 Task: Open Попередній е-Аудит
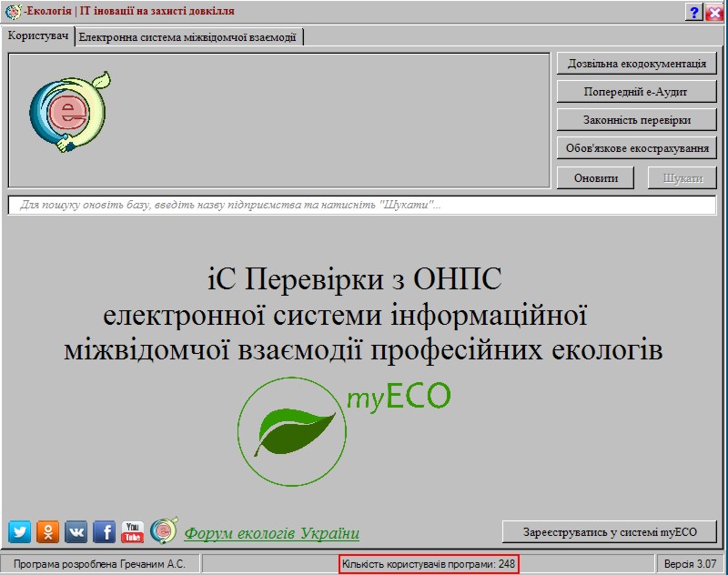coord(636,92)
